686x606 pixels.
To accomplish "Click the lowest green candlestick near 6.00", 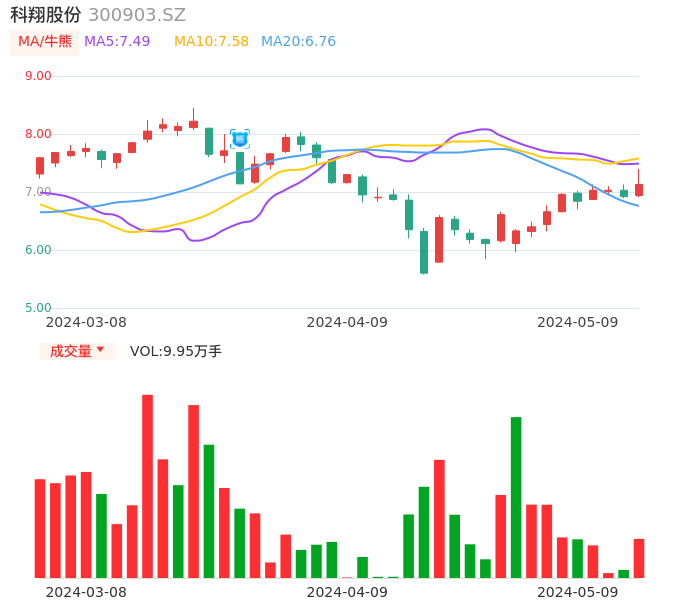I will (424, 252).
